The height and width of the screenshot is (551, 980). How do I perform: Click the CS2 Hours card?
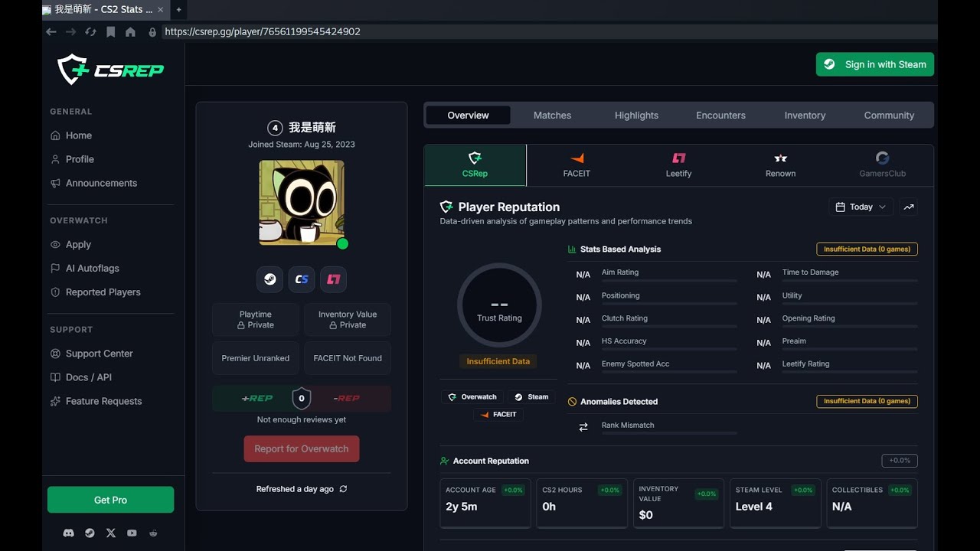[x=582, y=504]
